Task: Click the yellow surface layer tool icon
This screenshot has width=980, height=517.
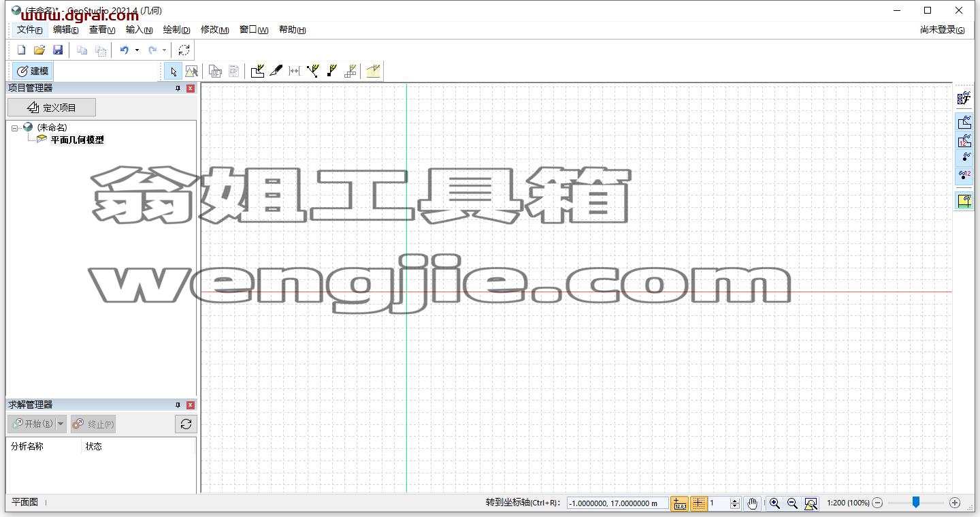Action: click(x=373, y=71)
